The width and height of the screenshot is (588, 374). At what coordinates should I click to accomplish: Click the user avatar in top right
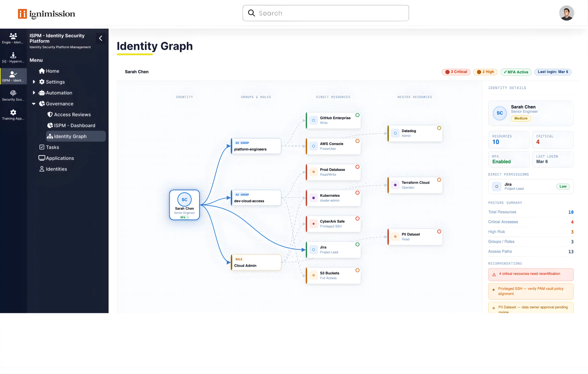click(x=566, y=13)
